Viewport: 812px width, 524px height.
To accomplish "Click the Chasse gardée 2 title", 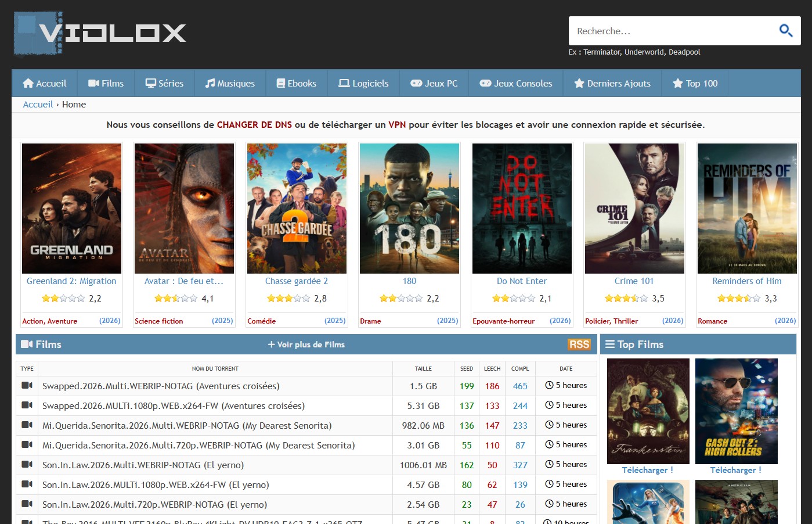I will pyautogui.click(x=297, y=281).
